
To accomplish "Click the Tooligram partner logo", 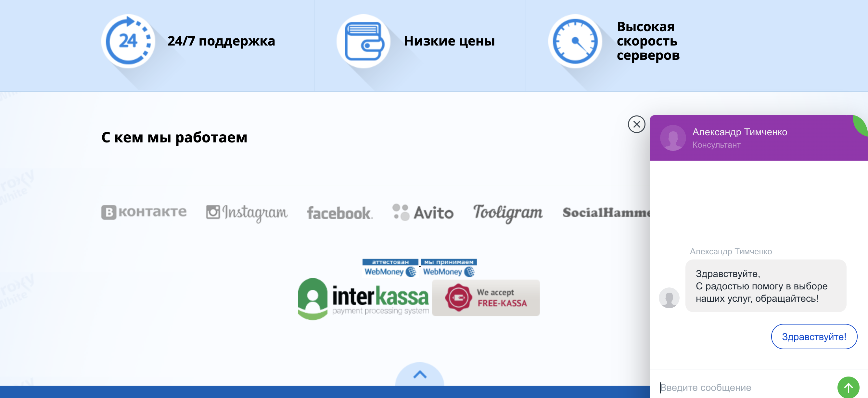I will coord(508,212).
